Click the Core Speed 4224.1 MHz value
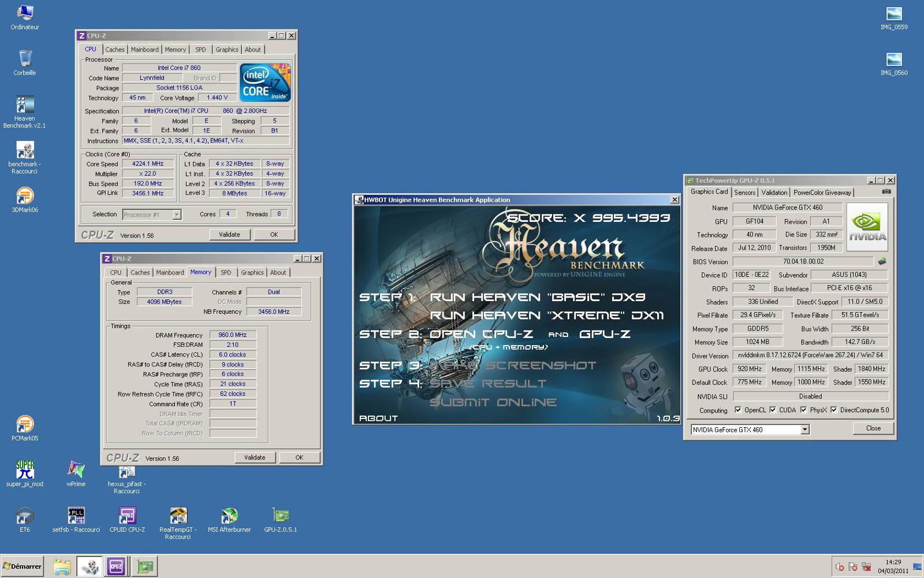The width and height of the screenshot is (924, 578). point(147,164)
